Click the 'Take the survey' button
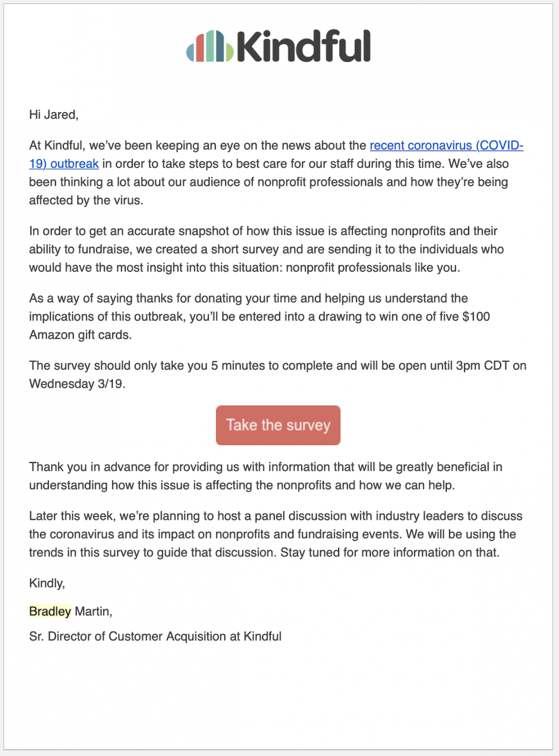The width and height of the screenshot is (559, 756). coord(278,425)
